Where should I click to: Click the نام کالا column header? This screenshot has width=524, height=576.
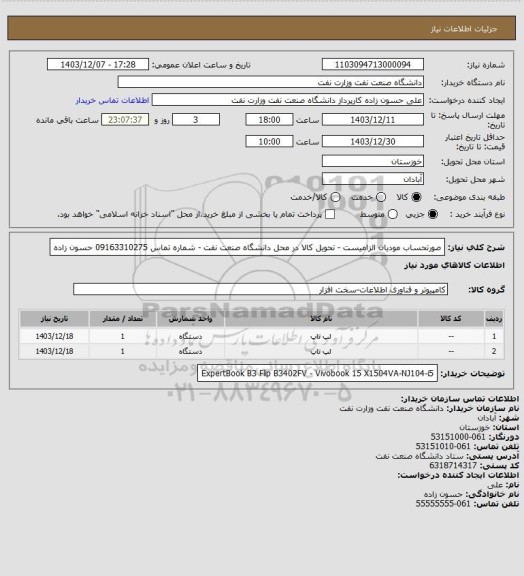[x=321, y=319]
